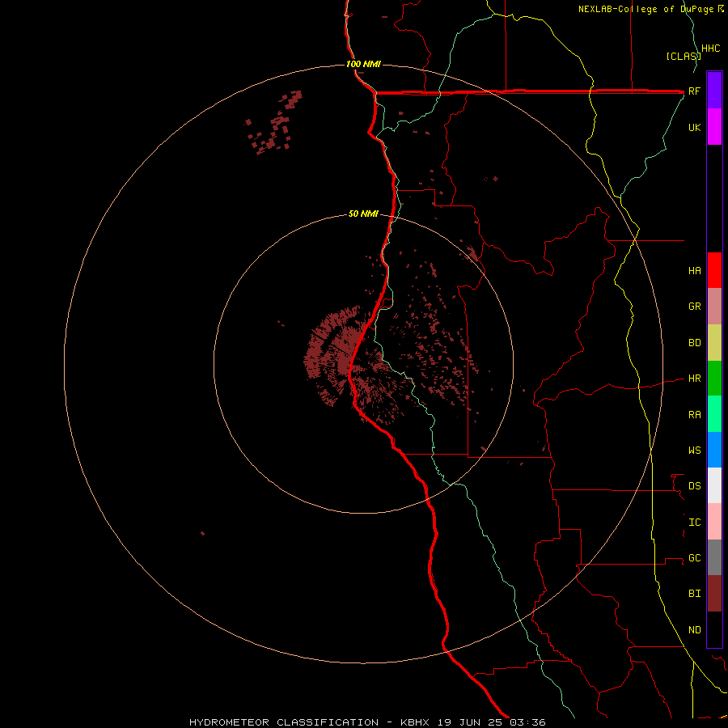Select the HR legend label
Screen dimensions: 728x728
click(x=694, y=379)
